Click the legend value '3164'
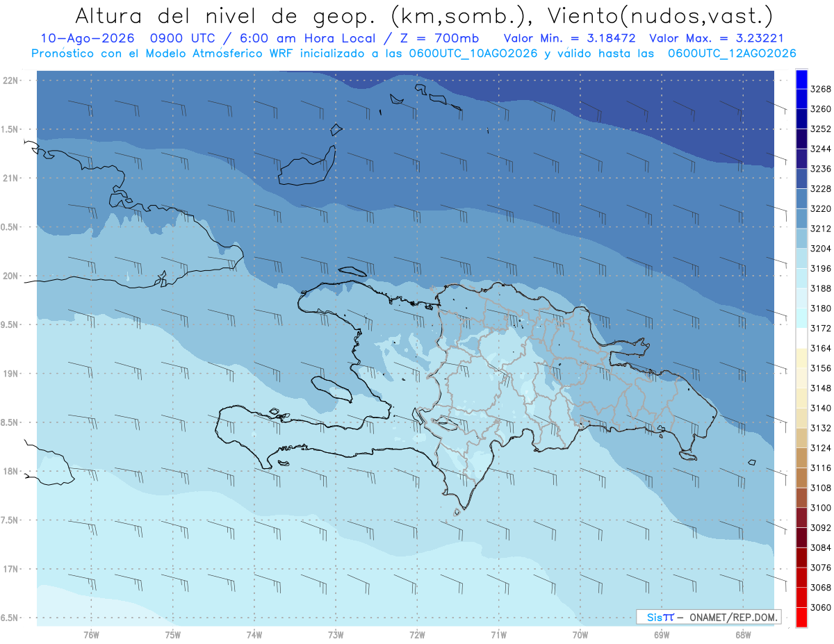 pos(821,348)
